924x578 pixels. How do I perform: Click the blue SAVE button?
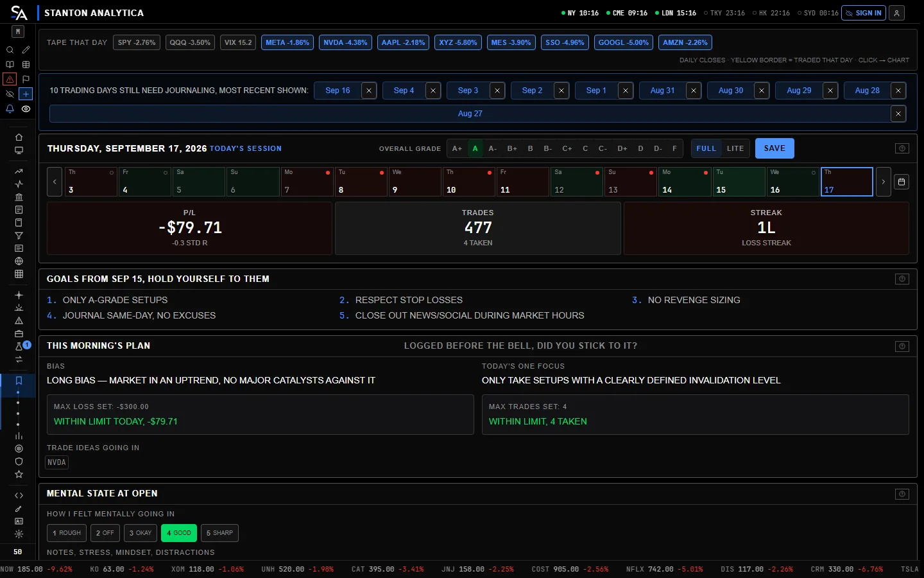774,148
